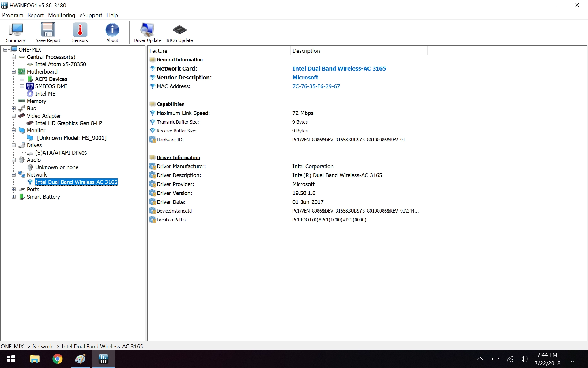Image resolution: width=588 pixels, height=368 pixels.
Task: Select the Intel ME tree item
Action: [x=45, y=94]
